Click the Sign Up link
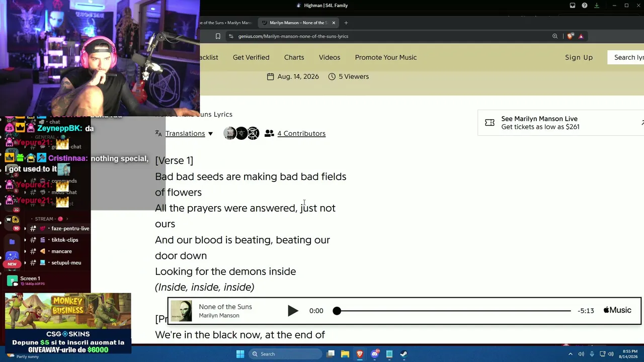 click(579, 57)
